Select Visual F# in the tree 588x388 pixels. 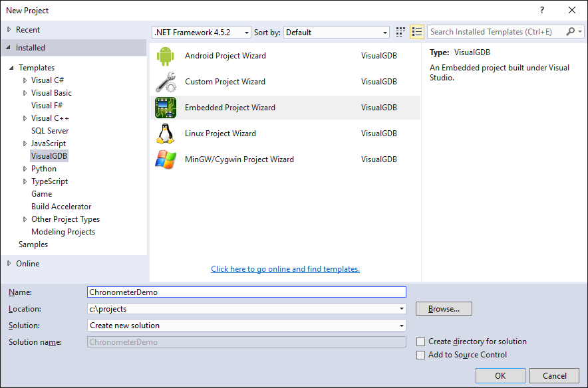tap(47, 105)
